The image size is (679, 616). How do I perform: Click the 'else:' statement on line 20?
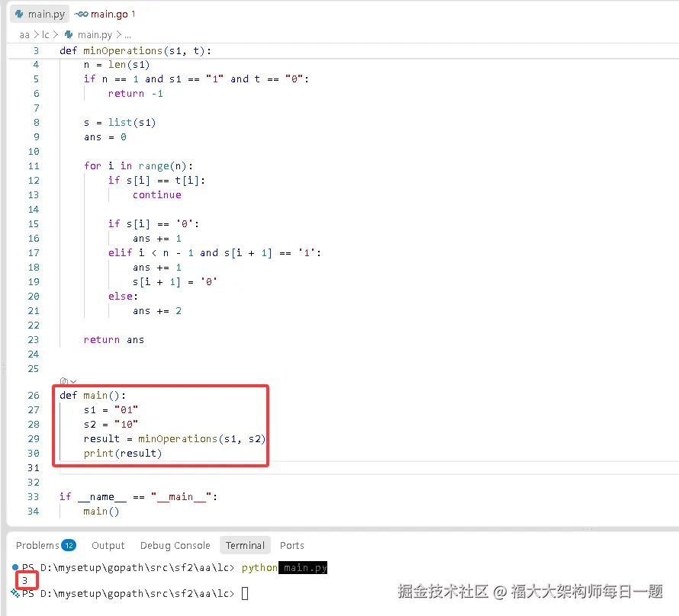point(123,297)
